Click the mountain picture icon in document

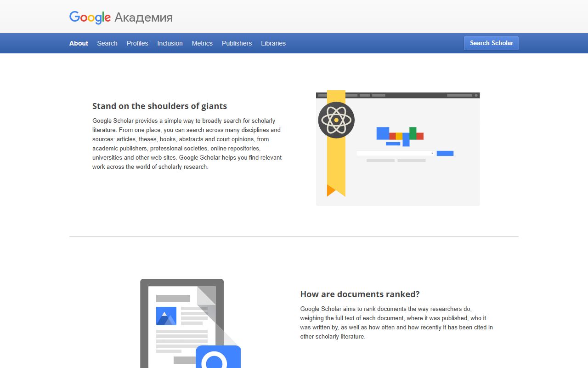166,316
